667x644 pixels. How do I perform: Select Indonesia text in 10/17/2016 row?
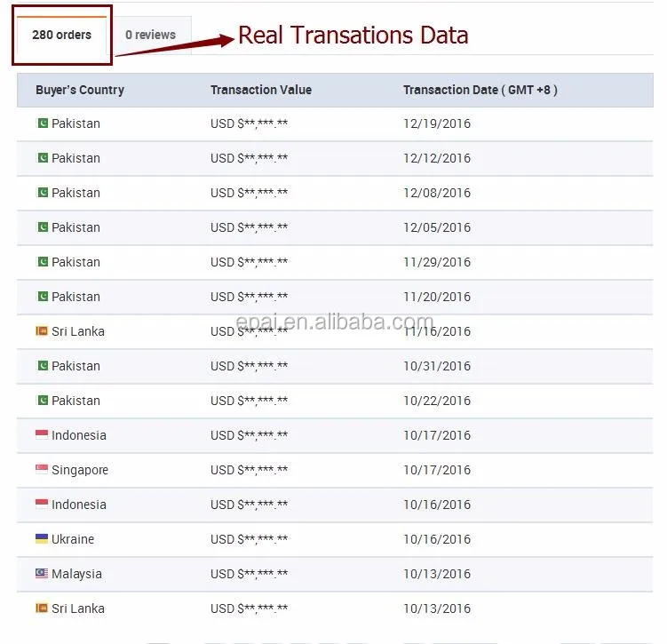tap(79, 435)
